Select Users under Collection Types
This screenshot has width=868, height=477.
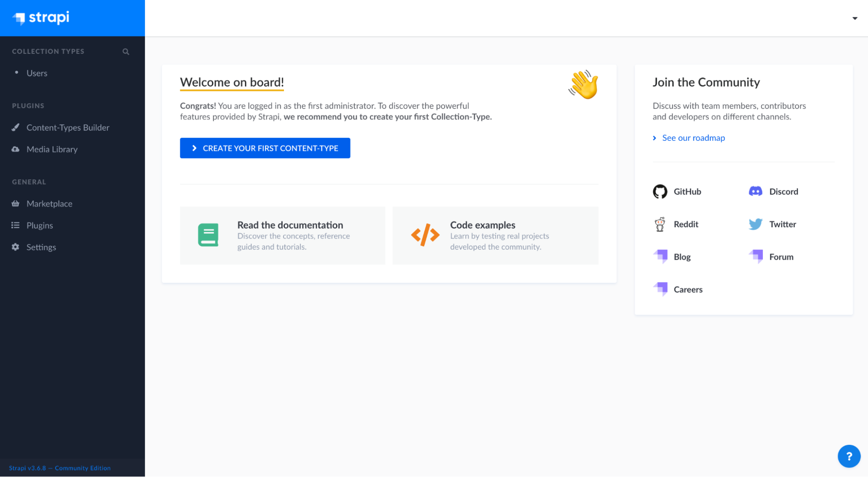click(37, 73)
